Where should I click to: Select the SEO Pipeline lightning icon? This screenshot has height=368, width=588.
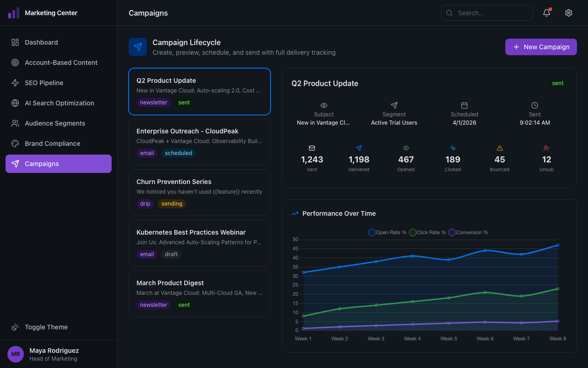point(15,83)
